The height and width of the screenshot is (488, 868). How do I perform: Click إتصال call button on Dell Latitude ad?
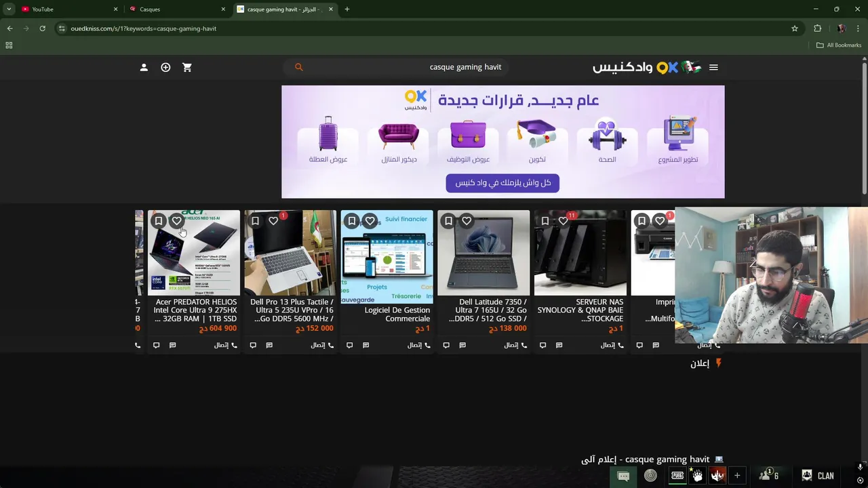click(515, 345)
